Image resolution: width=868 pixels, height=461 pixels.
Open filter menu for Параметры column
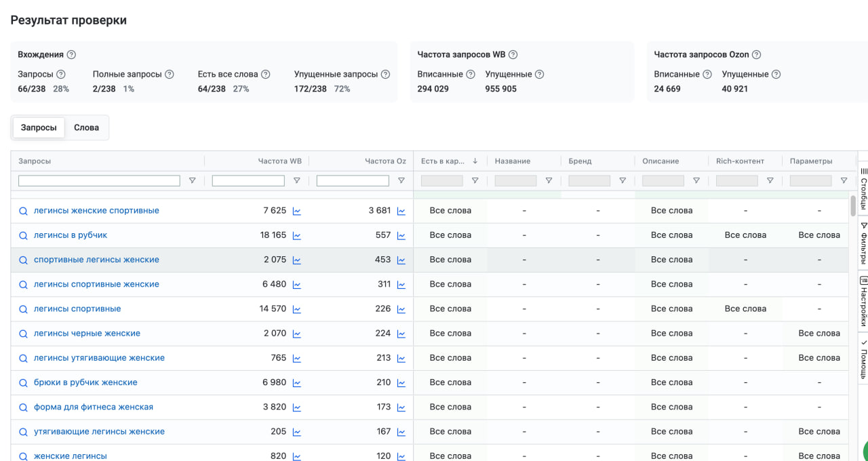click(844, 181)
